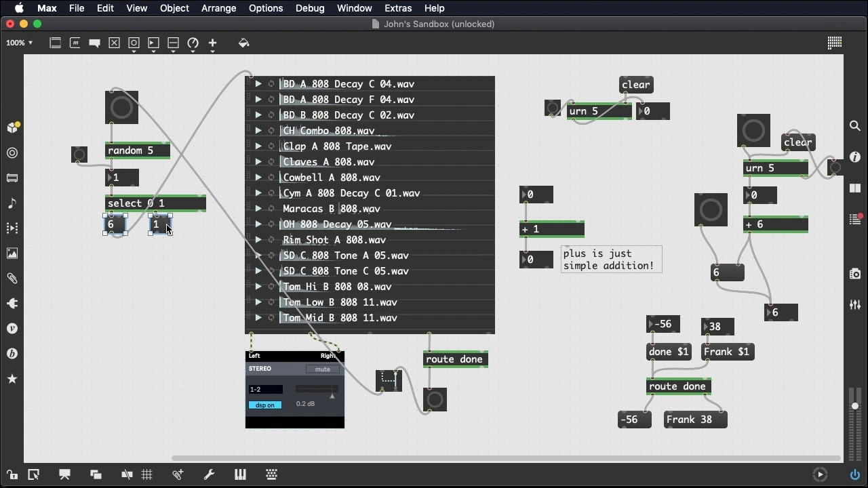The height and width of the screenshot is (488, 868).
Task: Click the clear message near right edge
Action: click(798, 142)
